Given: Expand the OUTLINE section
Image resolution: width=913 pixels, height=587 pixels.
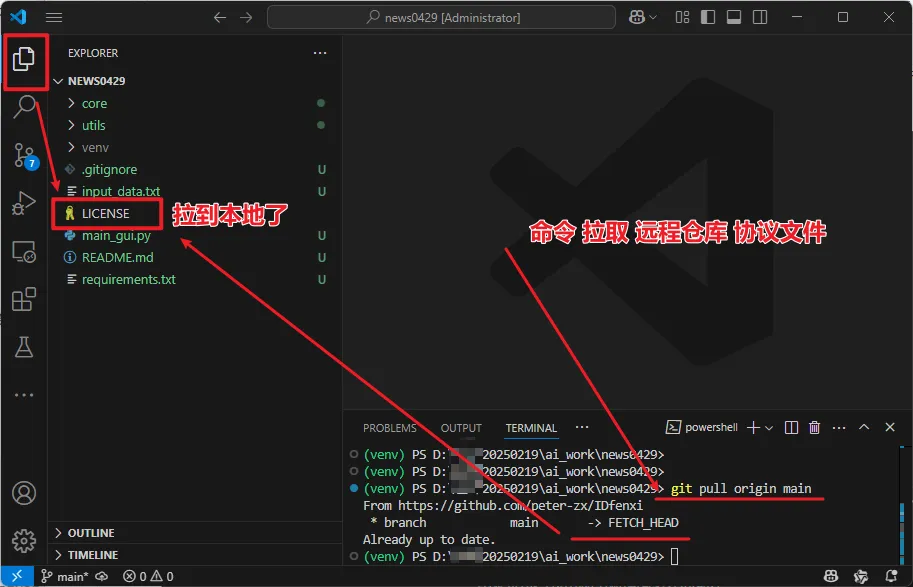Looking at the screenshot, I should click(x=91, y=533).
